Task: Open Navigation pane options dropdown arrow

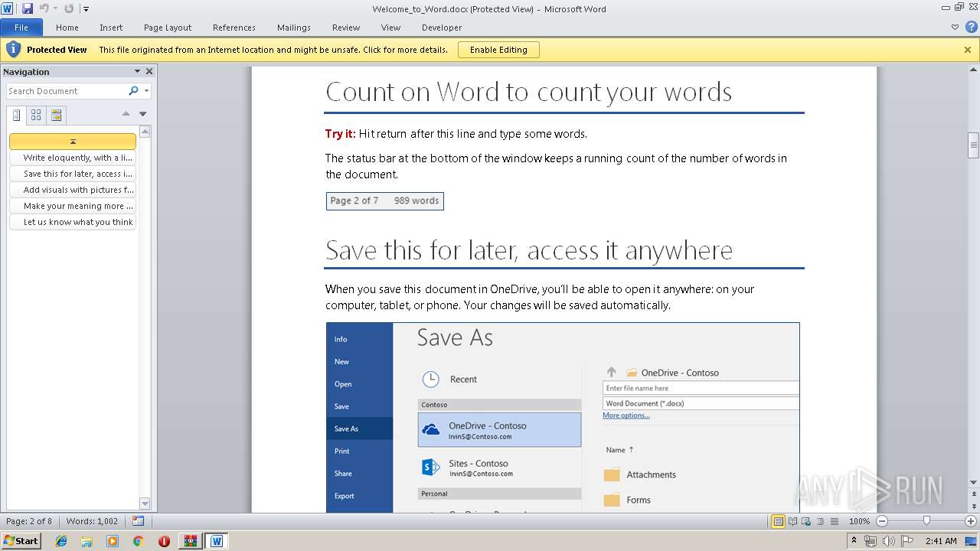Action: pyautogui.click(x=138, y=71)
